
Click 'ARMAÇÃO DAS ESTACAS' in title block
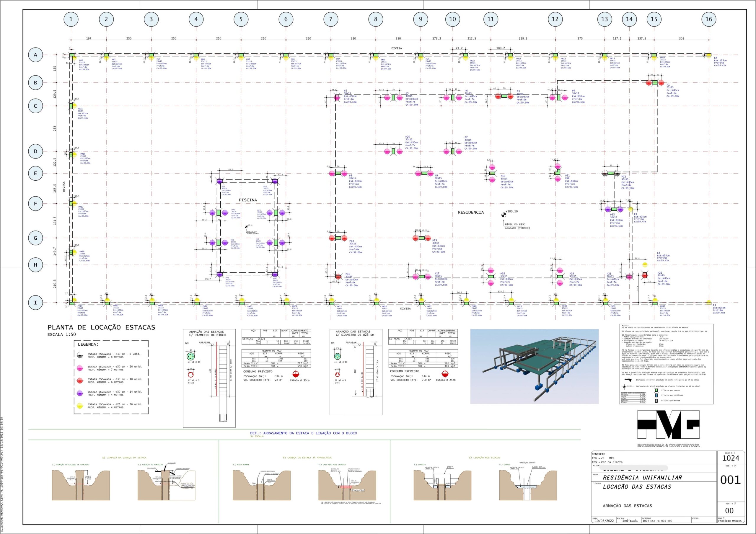coord(627,506)
